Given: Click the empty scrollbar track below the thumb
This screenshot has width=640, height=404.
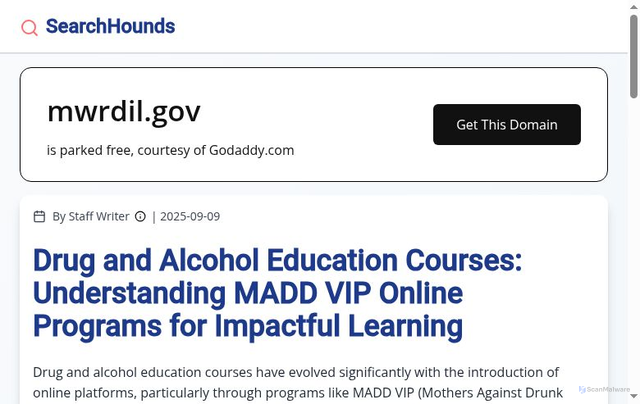Looking at the screenshot, I should pyautogui.click(x=634, y=250).
